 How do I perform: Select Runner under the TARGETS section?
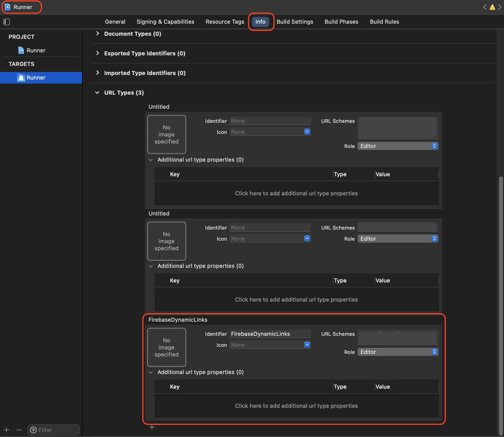[41, 78]
